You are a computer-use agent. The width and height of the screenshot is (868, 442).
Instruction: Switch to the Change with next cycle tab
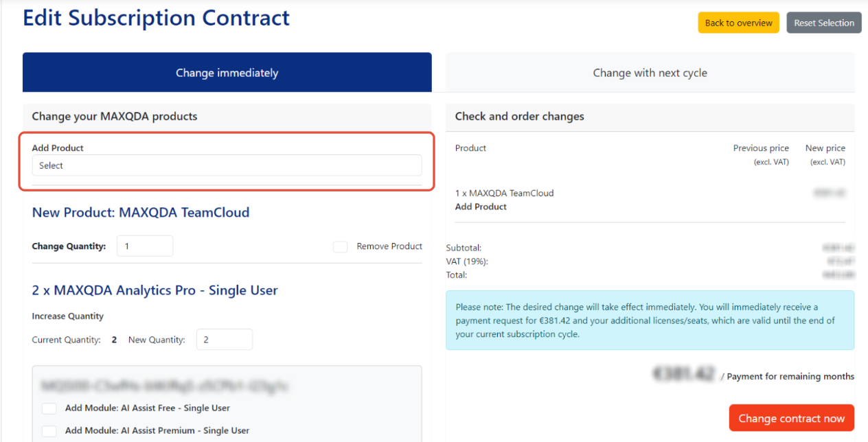point(650,72)
